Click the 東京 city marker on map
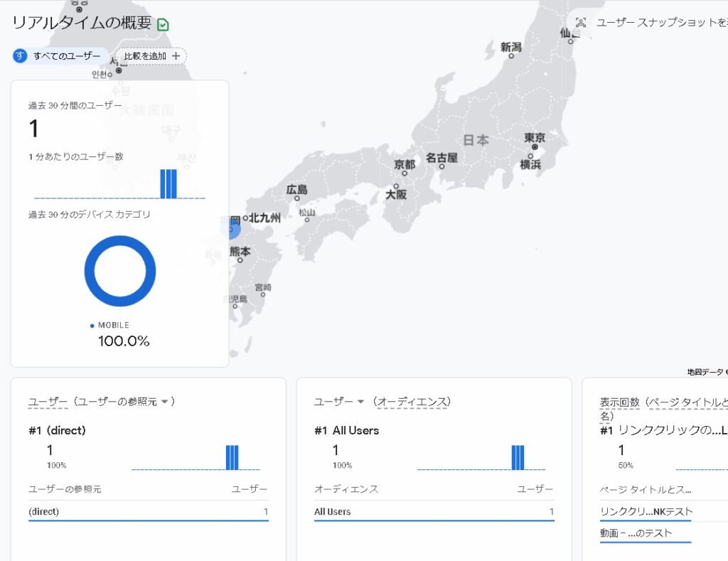 [x=533, y=147]
